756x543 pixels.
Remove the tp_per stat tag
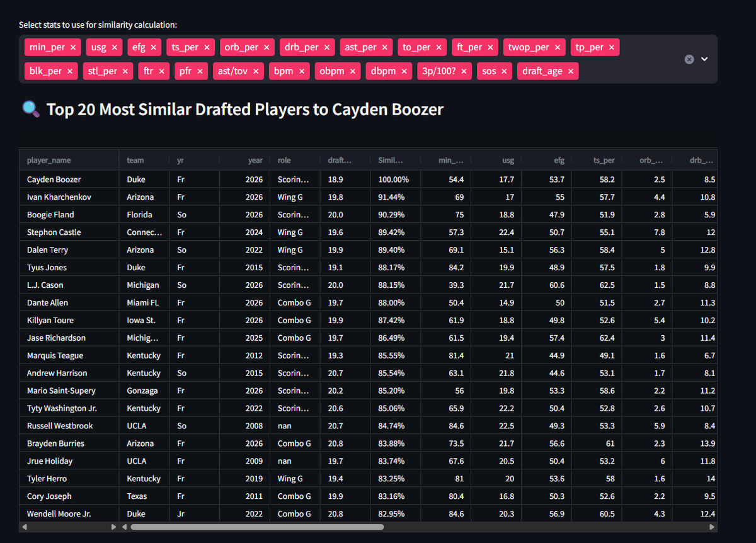[x=610, y=47]
